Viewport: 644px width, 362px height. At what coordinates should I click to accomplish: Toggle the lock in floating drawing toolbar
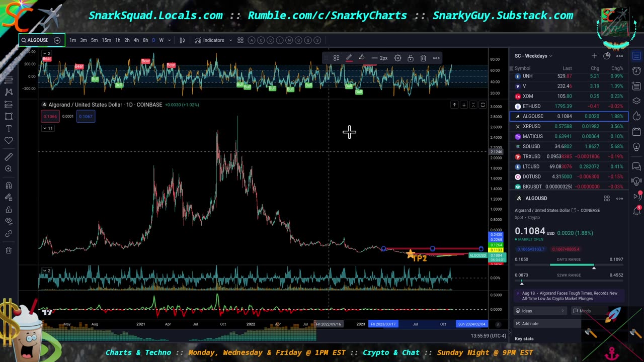pyautogui.click(x=411, y=58)
